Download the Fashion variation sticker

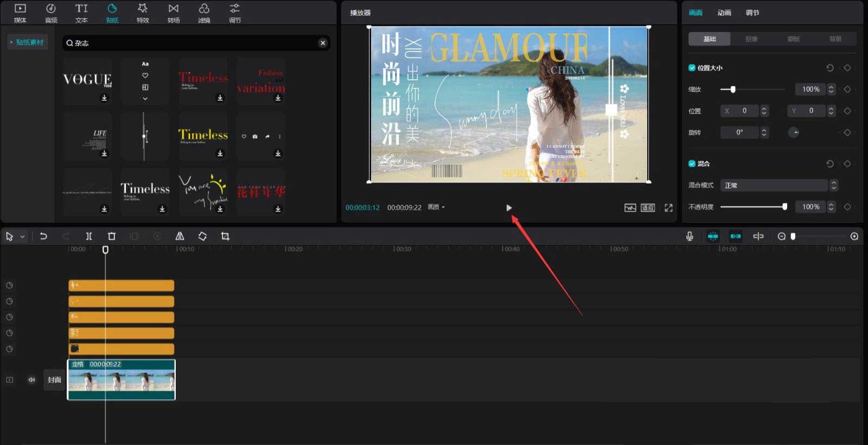278,98
